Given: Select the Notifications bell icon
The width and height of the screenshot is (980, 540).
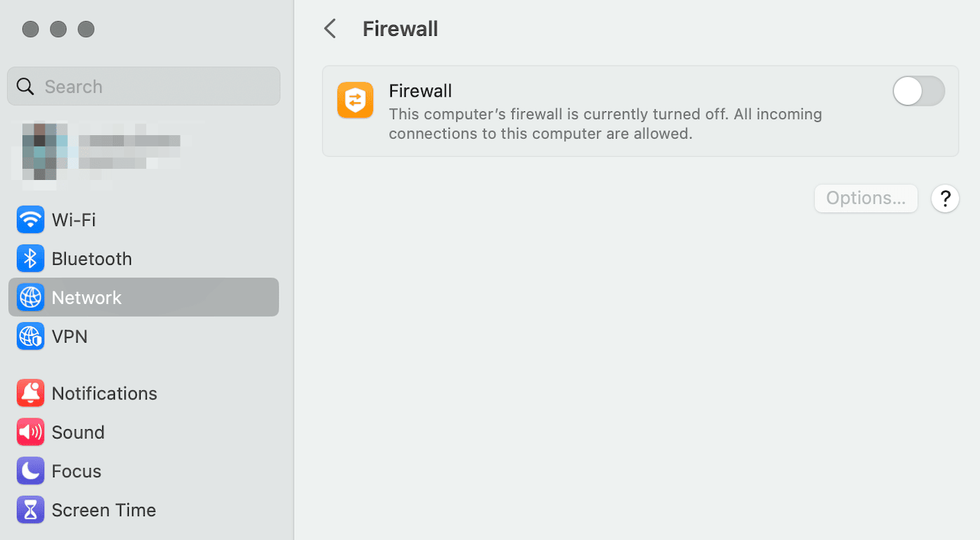Looking at the screenshot, I should click(x=30, y=393).
